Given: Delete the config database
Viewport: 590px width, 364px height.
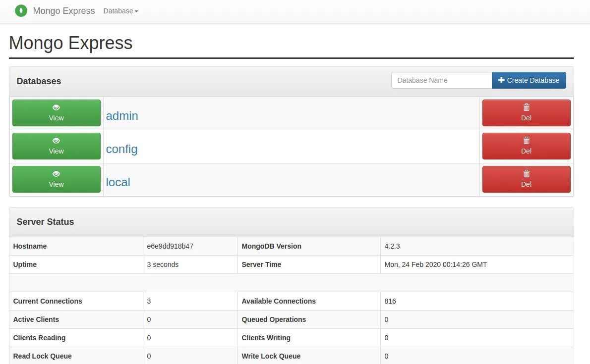Looking at the screenshot, I should click(x=527, y=146).
